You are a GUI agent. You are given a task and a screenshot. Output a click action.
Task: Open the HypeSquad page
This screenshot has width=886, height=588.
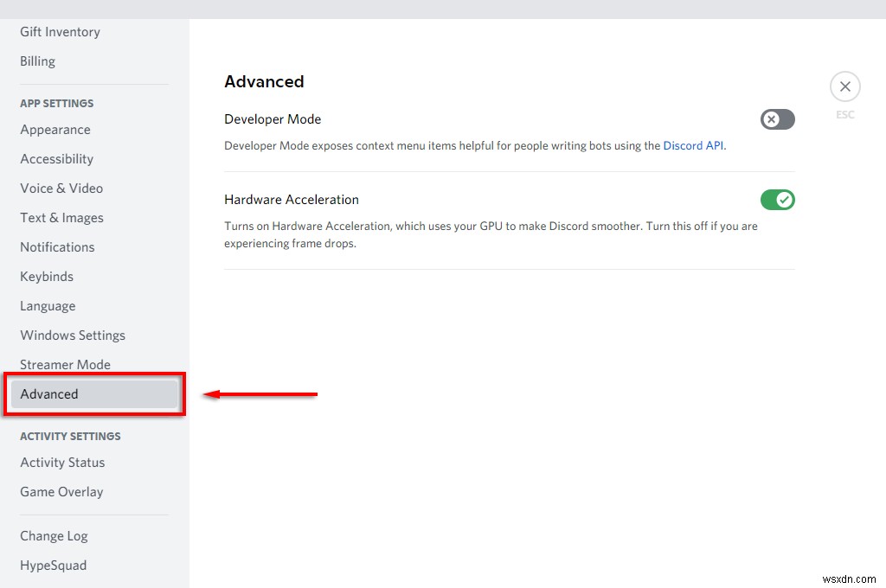pos(53,566)
